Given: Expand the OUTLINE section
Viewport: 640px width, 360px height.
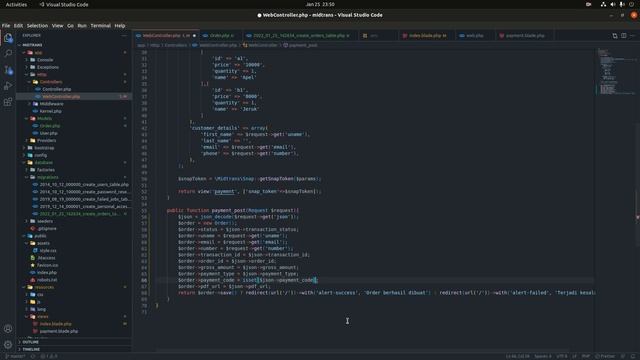Looking at the screenshot, I should point(31,342).
